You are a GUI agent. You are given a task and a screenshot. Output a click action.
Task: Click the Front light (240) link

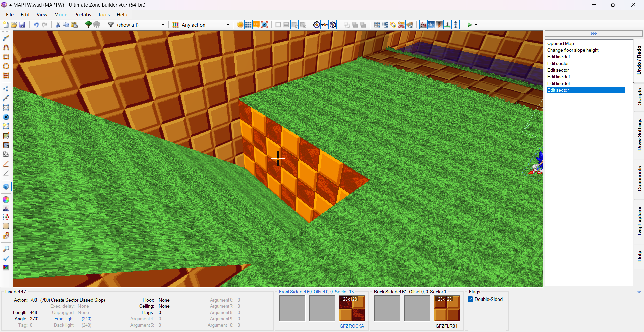pos(73,319)
